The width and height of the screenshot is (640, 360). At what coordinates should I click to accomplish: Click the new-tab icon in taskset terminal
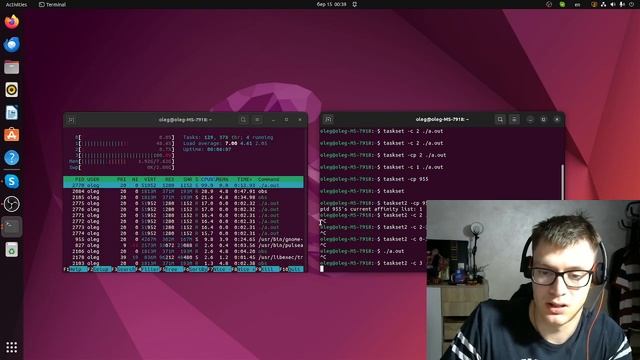pos(328,119)
